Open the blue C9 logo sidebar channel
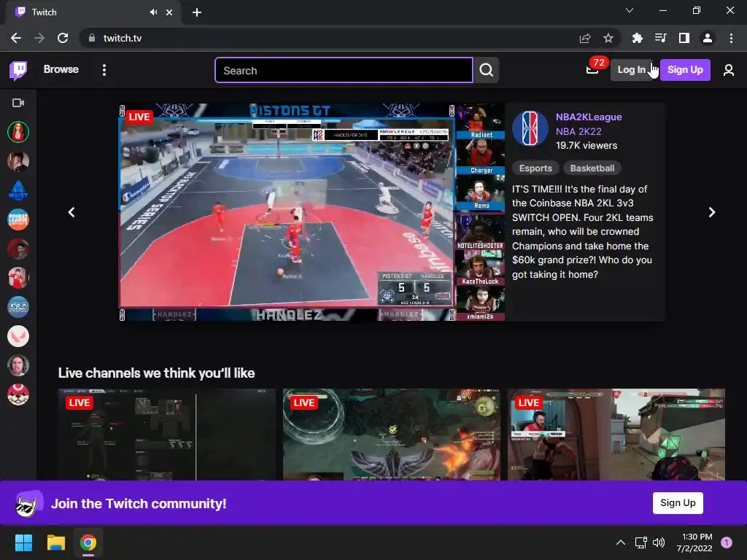The image size is (747, 560). click(x=18, y=307)
